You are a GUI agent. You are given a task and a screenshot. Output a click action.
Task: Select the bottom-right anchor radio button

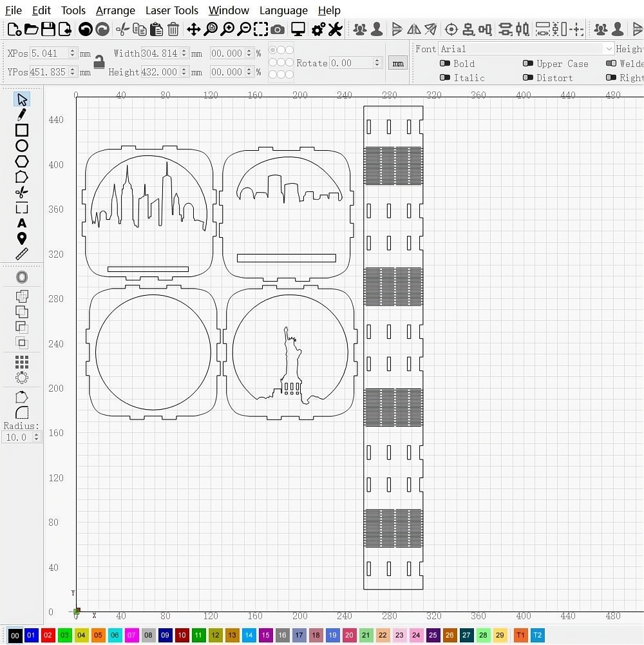(x=290, y=75)
